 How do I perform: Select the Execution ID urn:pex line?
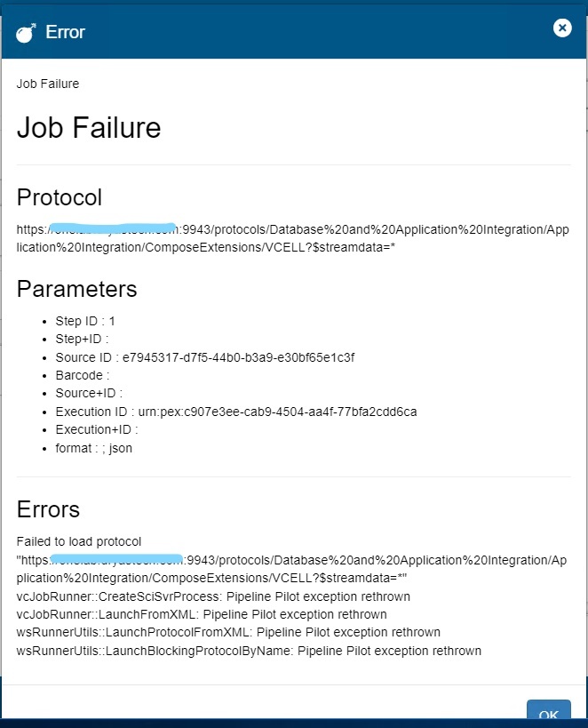pyautogui.click(x=235, y=412)
